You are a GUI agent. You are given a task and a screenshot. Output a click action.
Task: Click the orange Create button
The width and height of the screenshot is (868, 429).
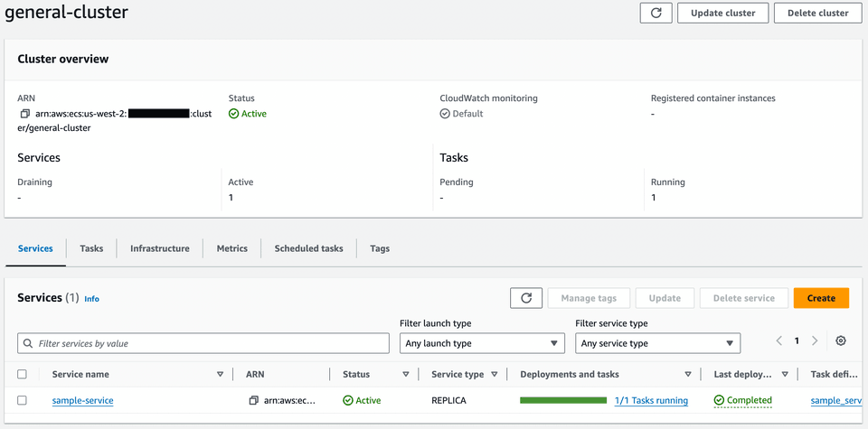tap(821, 298)
